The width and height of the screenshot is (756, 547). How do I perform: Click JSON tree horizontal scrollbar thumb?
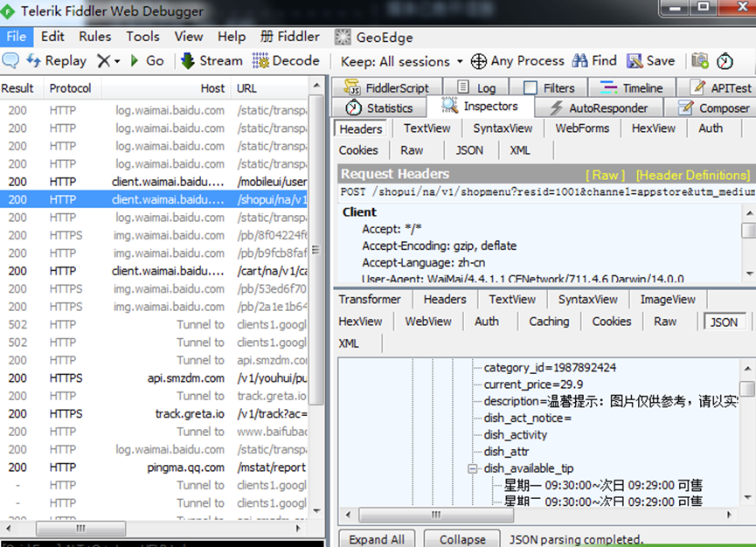click(436, 515)
